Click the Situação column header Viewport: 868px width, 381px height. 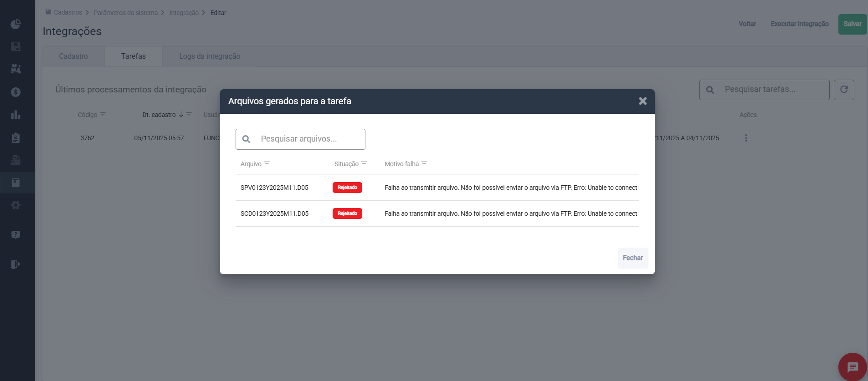346,164
